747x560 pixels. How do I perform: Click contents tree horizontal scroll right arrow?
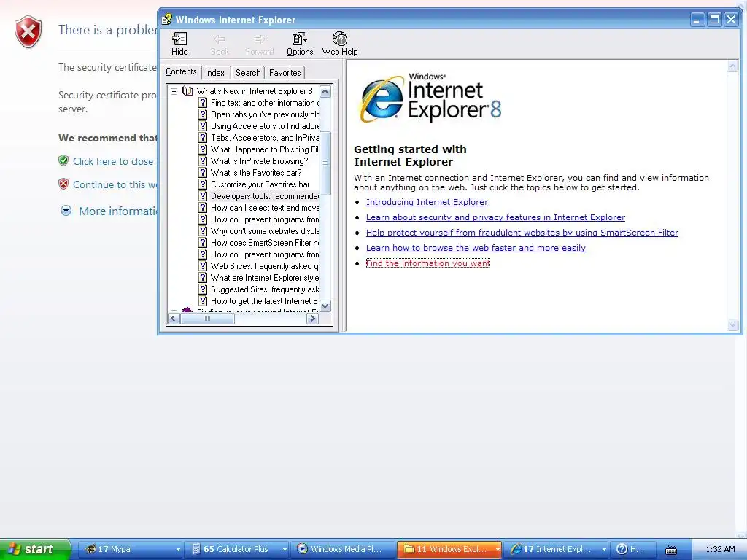point(312,319)
